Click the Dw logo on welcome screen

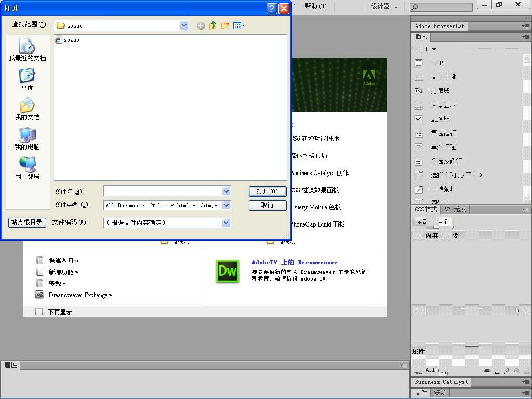(x=228, y=271)
